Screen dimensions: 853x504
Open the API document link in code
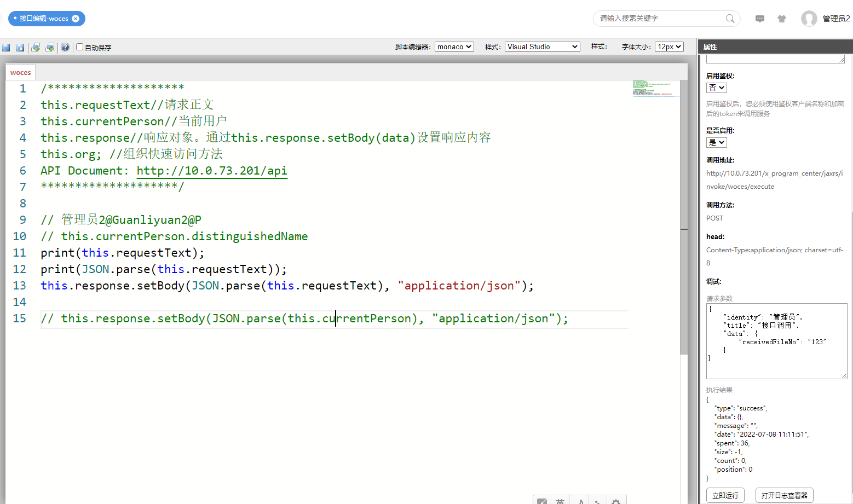point(212,171)
